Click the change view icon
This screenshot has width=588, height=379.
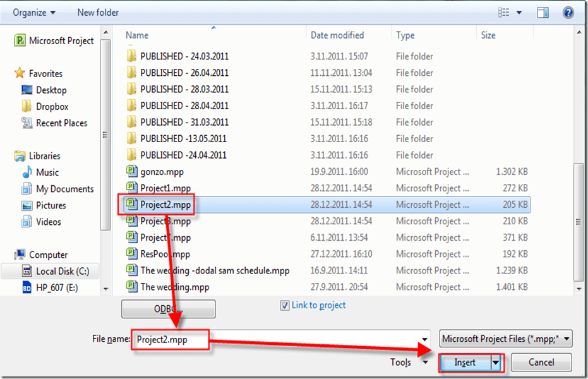(x=504, y=13)
